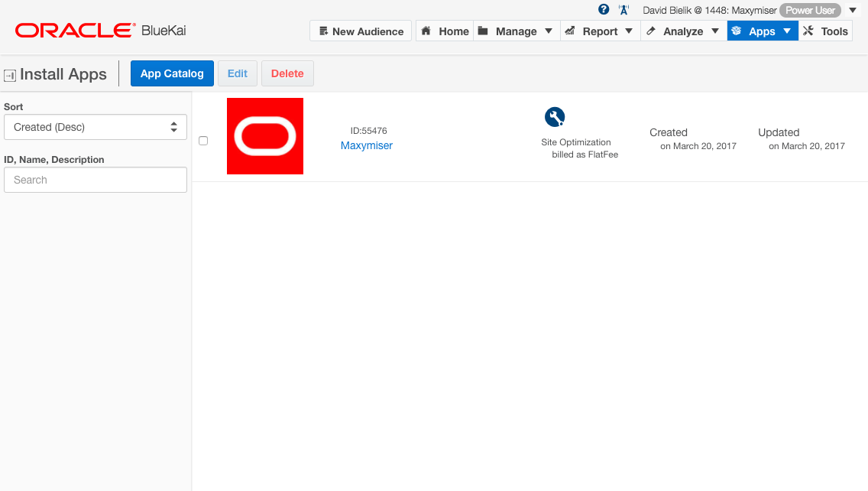Select the Maxymiser app checkbox
Image resolution: width=868 pixels, height=491 pixels.
coord(203,141)
